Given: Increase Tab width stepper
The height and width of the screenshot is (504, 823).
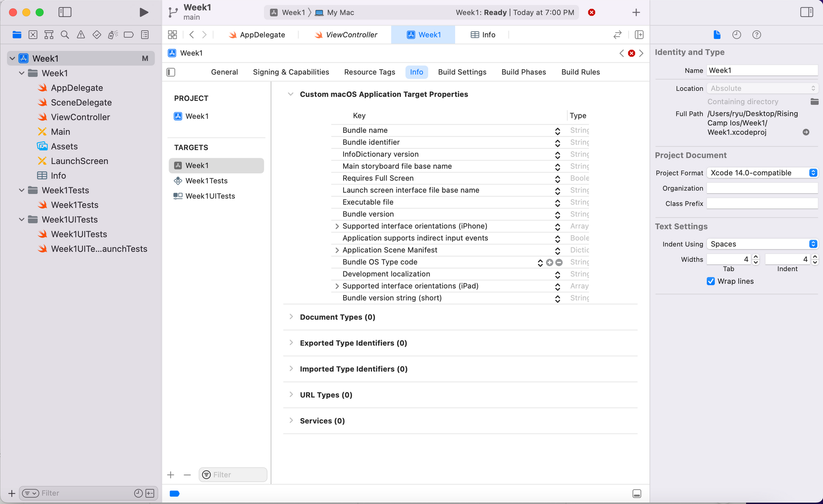Looking at the screenshot, I should coord(756,257).
